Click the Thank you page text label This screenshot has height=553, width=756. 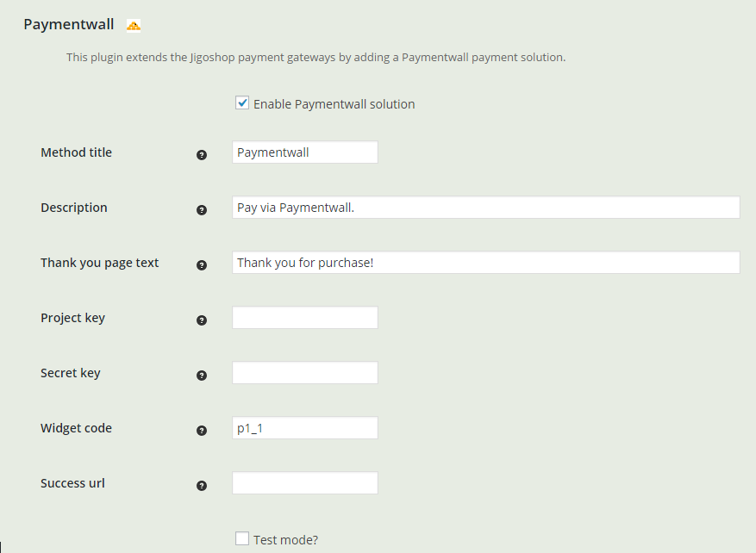tap(99, 263)
